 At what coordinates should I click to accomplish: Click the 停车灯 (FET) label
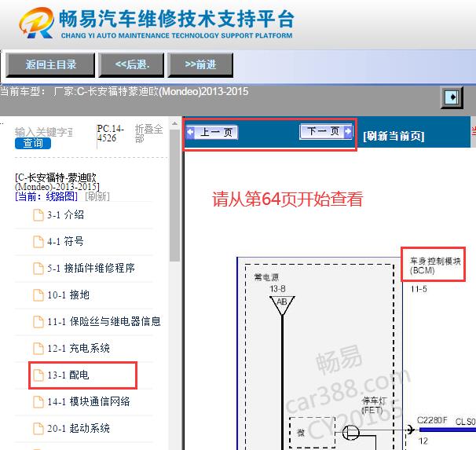374,406
